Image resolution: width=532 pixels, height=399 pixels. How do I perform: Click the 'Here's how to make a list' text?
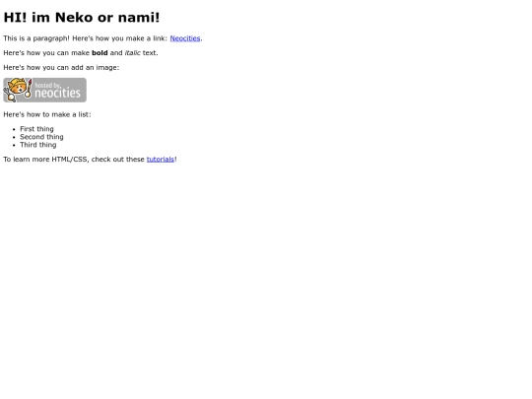(47, 114)
